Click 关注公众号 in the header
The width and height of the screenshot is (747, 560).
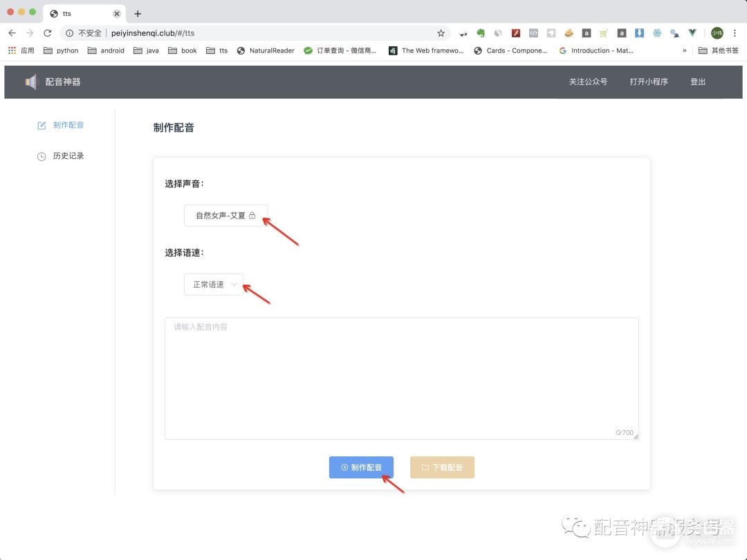pyautogui.click(x=588, y=82)
